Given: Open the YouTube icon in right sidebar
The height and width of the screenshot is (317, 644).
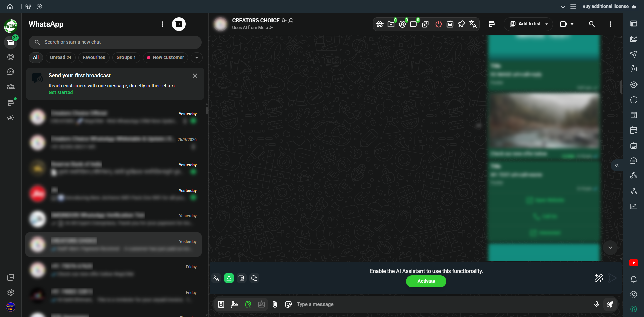Looking at the screenshot, I should pos(634,263).
